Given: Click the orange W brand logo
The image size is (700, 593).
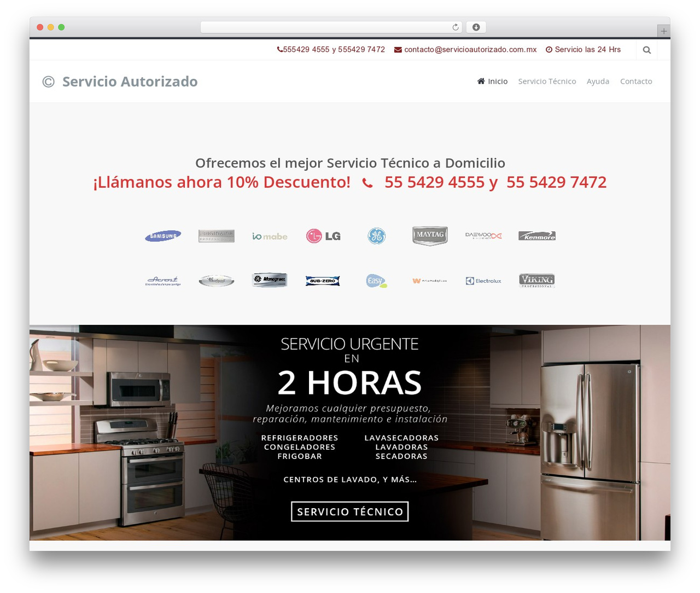Looking at the screenshot, I should (x=430, y=281).
